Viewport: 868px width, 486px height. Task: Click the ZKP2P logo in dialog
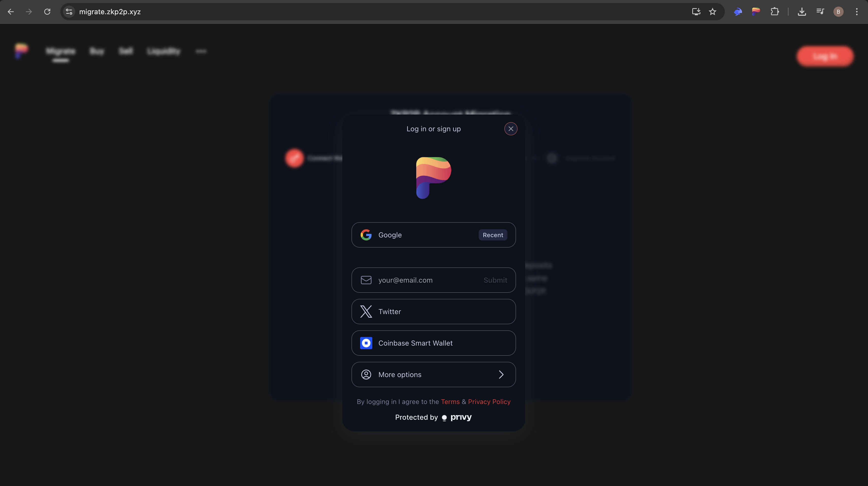tap(433, 178)
